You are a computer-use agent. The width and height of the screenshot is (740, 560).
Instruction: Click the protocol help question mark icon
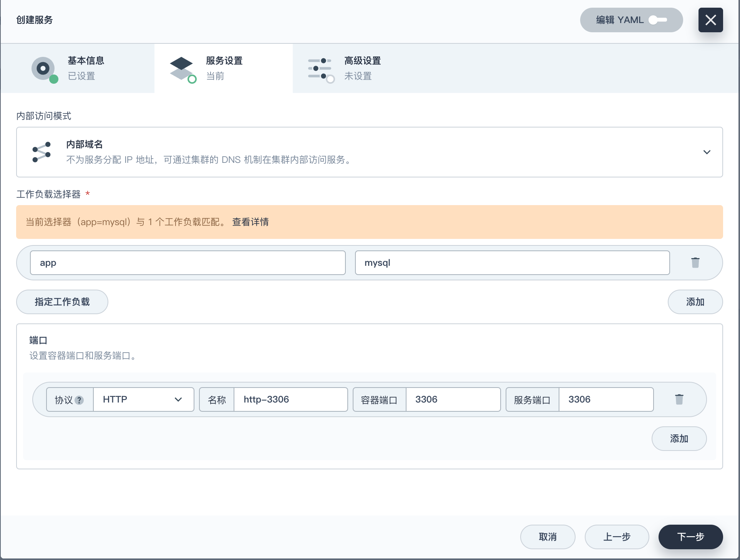79,400
